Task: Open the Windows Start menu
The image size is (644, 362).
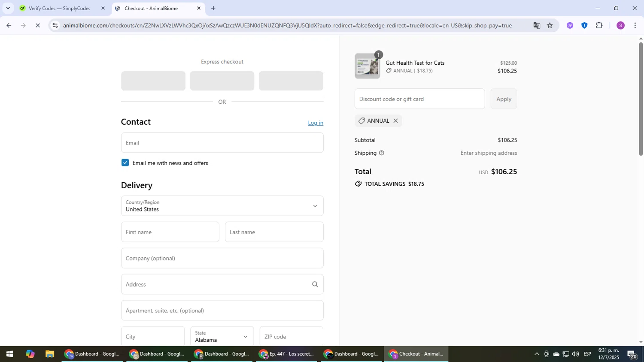Action: [x=9, y=354]
